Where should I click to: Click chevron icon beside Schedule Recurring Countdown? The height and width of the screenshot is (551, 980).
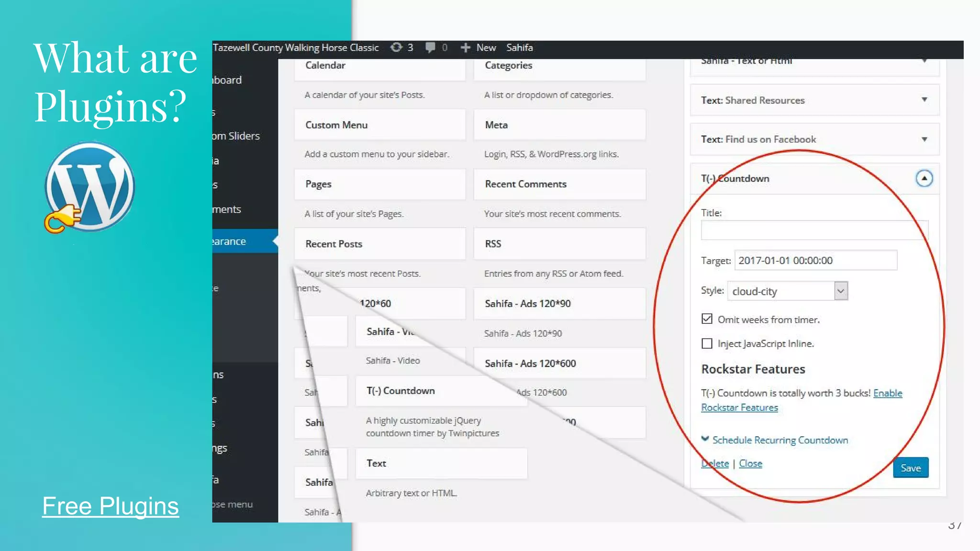pos(705,439)
